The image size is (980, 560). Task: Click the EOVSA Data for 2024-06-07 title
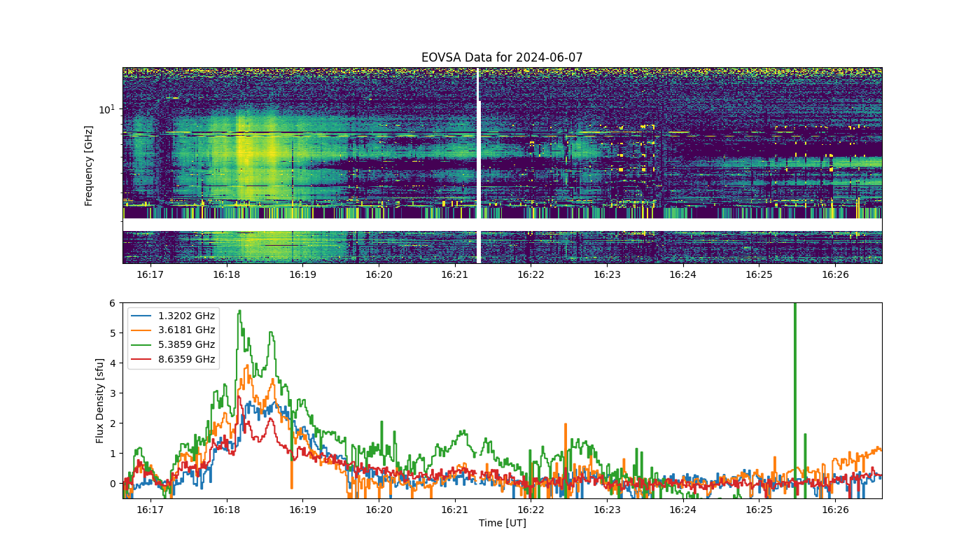[x=502, y=57]
